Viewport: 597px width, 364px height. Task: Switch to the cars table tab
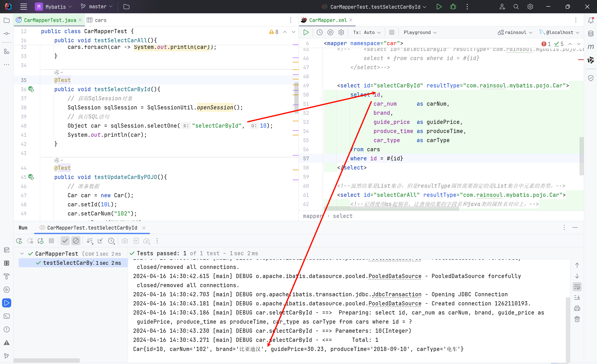pos(96,20)
